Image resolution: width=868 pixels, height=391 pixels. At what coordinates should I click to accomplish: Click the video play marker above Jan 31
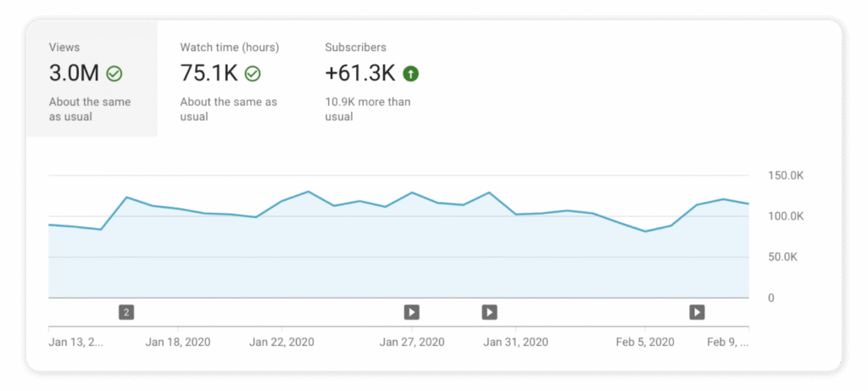[489, 312]
